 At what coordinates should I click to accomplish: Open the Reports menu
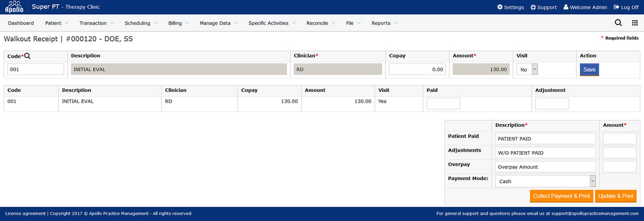[x=385, y=23]
